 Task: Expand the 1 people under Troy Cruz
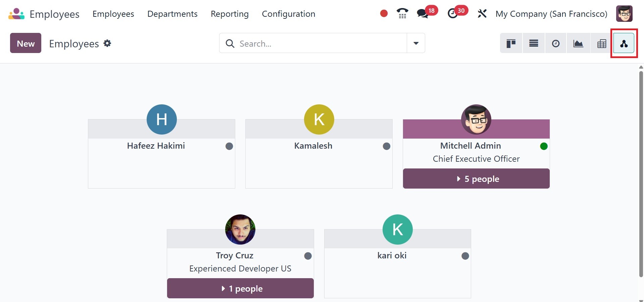pos(240,289)
